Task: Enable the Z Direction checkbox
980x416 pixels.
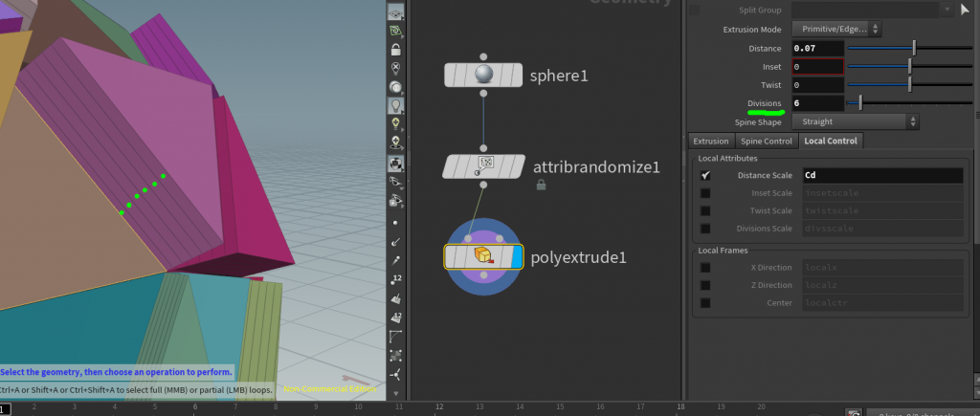Action: click(705, 285)
